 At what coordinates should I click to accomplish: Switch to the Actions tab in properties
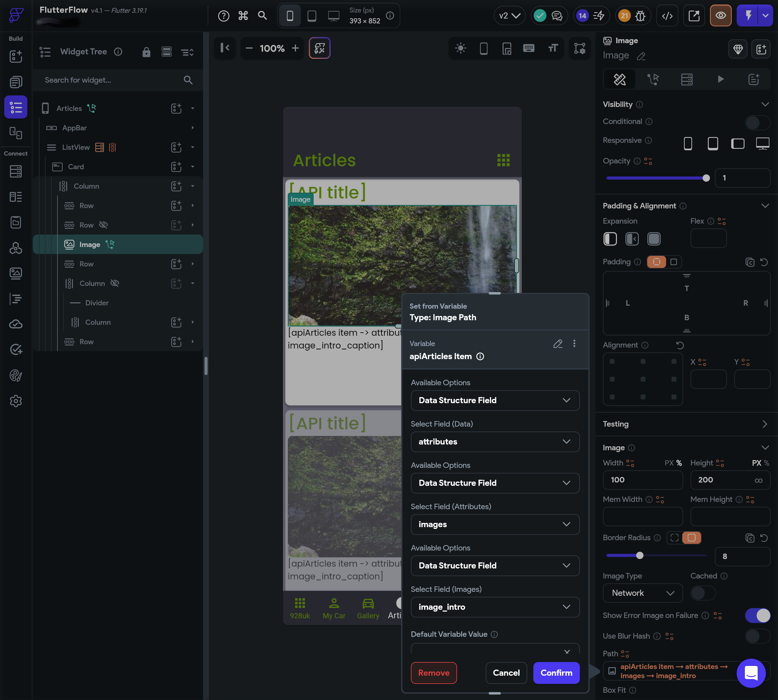[x=652, y=80]
